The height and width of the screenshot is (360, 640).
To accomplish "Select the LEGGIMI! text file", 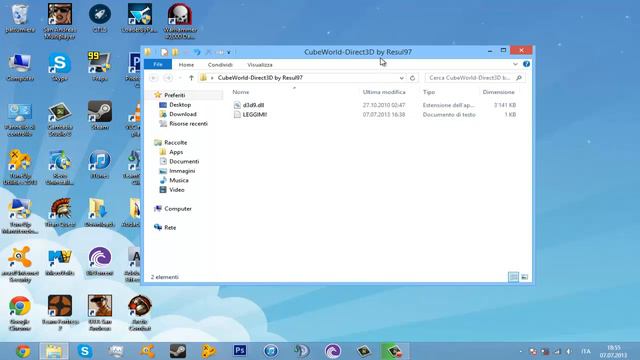I will [255, 115].
